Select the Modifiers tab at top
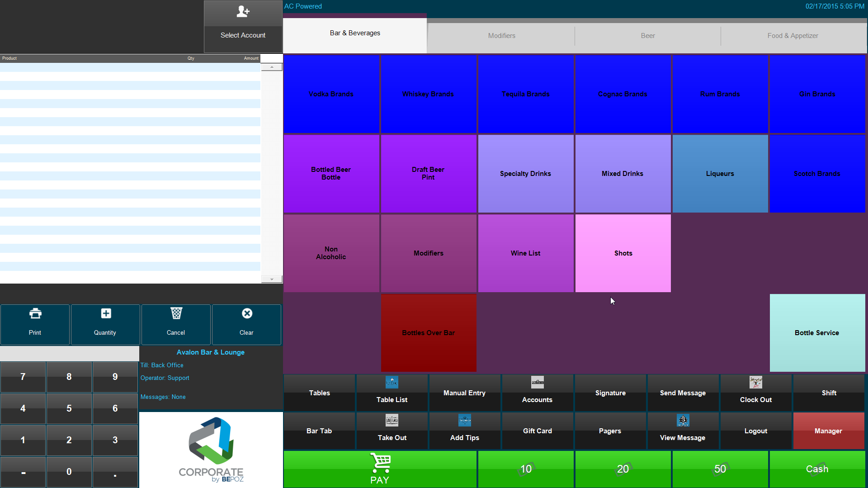This screenshot has width=868, height=488. coord(501,36)
